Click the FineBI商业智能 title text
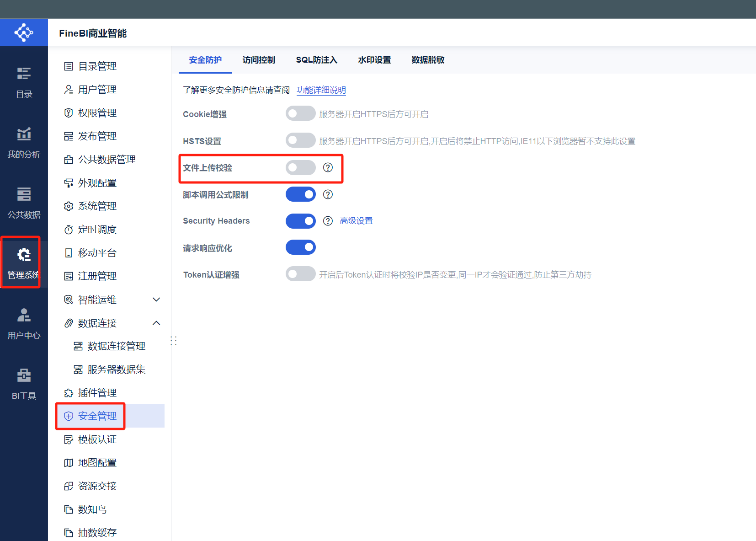This screenshot has height=541, width=756. point(93,33)
